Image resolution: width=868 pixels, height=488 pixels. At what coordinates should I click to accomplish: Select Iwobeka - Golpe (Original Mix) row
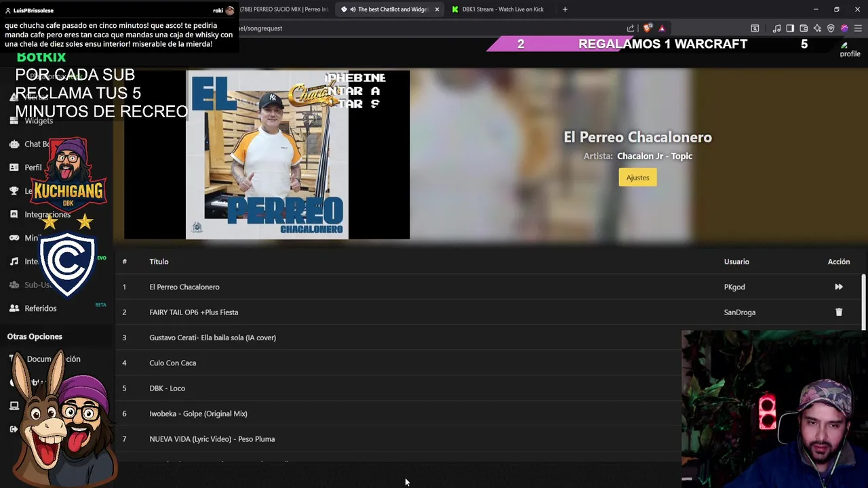(x=399, y=413)
